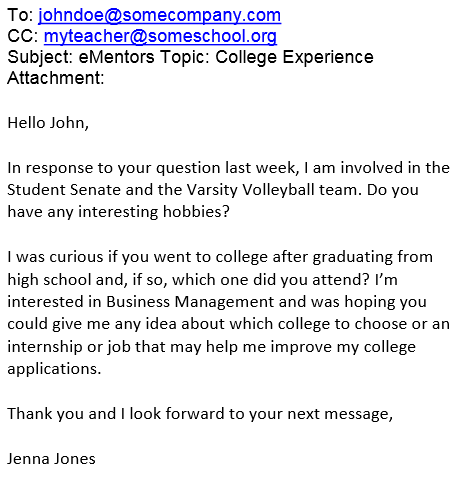Click the 'To:' field label
The height and width of the screenshot is (481, 459).
(20, 15)
